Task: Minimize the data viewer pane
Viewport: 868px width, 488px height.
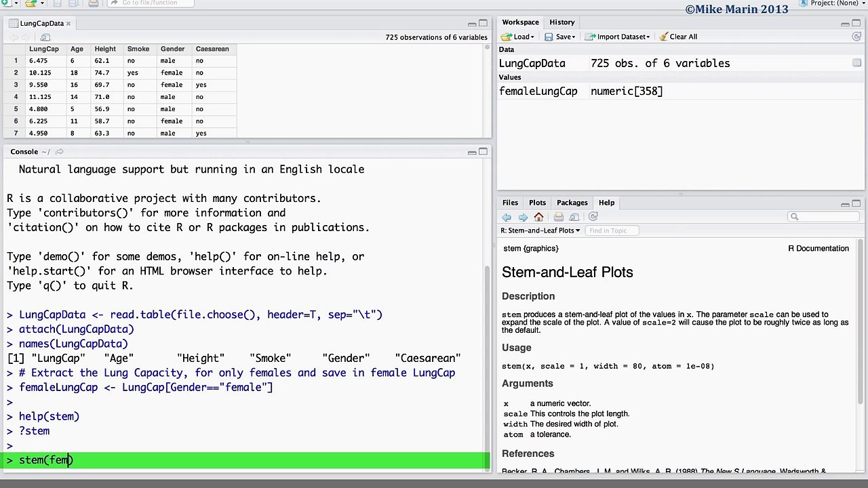Action: pyautogui.click(x=471, y=24)
